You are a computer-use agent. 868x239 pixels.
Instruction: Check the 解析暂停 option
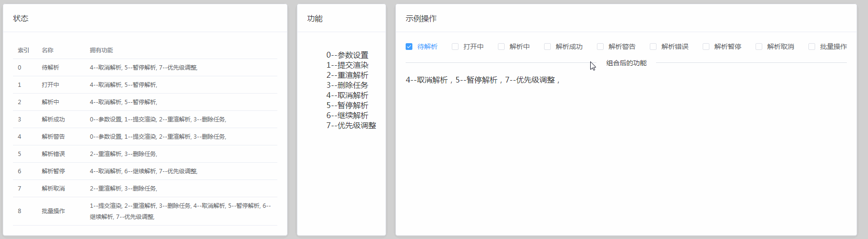click(x=706, y=47)
